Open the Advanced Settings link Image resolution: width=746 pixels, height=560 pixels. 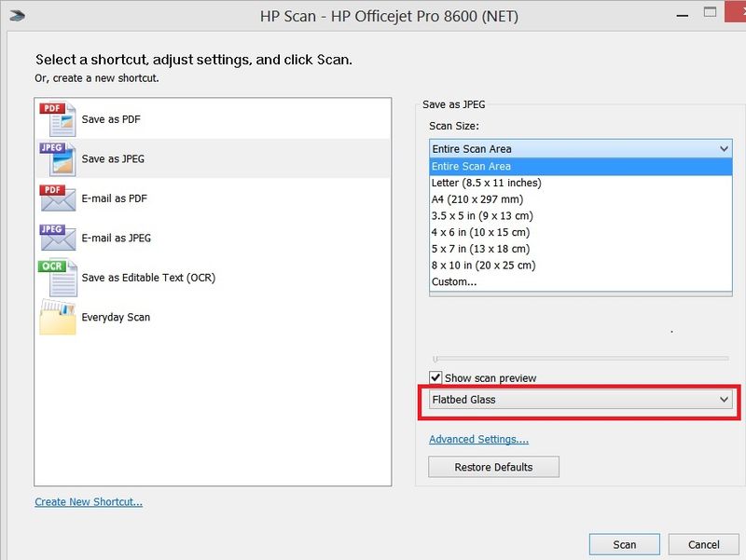point(478,439)
